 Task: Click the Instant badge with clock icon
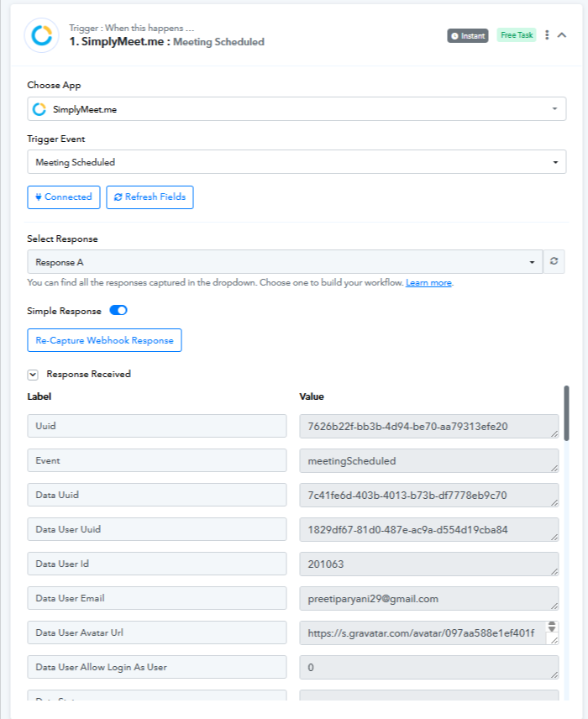(x=468, y=36)
